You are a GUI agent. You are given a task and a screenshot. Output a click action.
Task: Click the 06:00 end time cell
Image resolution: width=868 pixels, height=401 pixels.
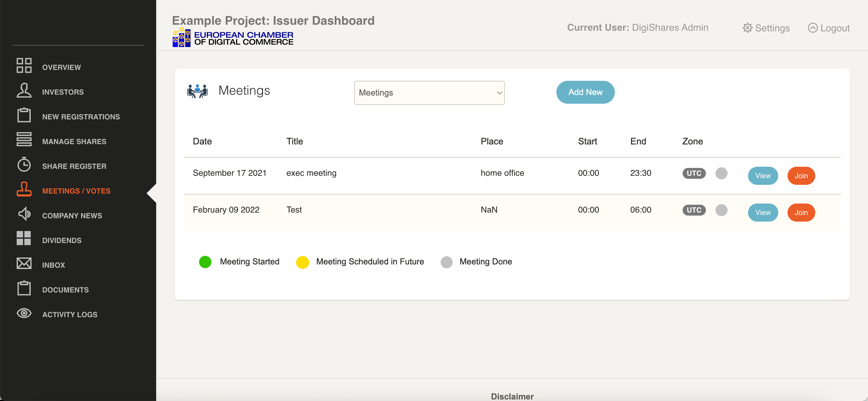(x=640, y=210)
